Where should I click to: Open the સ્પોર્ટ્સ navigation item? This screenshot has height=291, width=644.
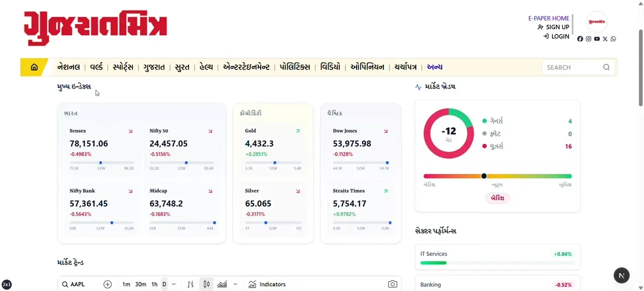[123, 67]
